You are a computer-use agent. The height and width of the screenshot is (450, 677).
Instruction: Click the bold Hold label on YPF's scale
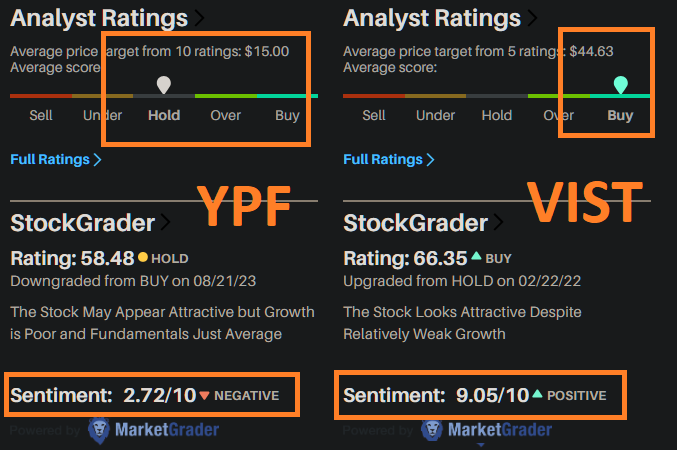click(x=164, y=115)
